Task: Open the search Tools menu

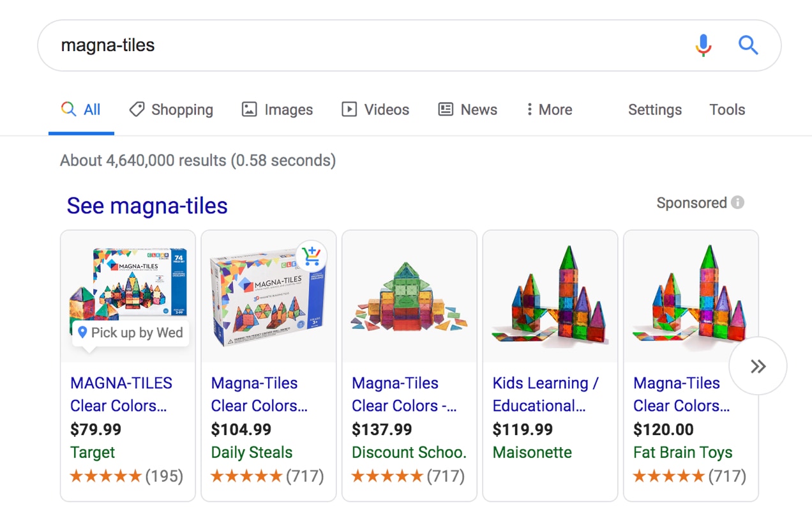Action: coord(727,110)
